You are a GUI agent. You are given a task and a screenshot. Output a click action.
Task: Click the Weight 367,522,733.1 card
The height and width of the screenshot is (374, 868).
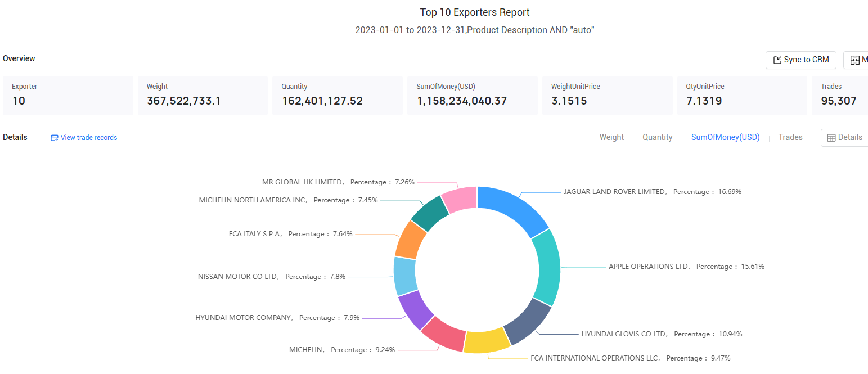point(203,96)
